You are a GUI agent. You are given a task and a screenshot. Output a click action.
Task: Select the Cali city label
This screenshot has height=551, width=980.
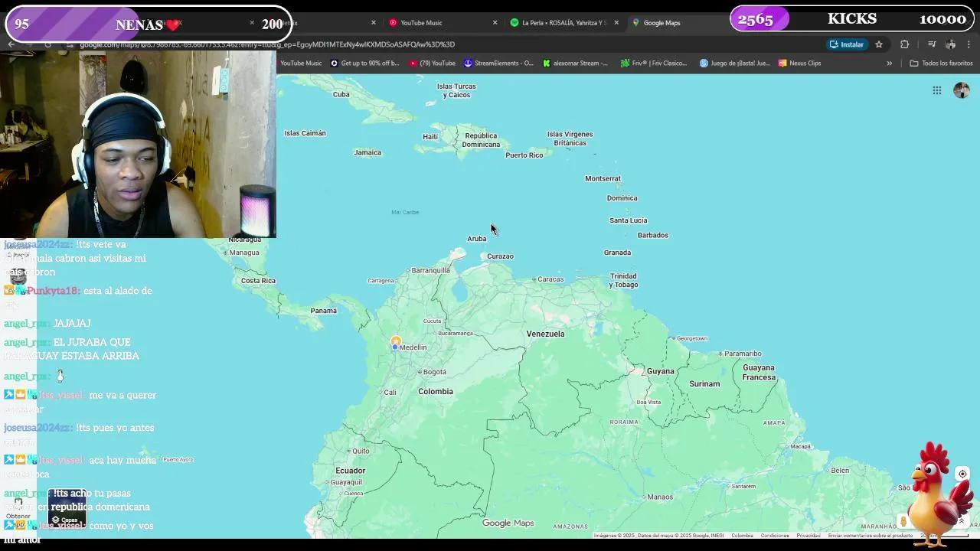(x=390, y=393)
